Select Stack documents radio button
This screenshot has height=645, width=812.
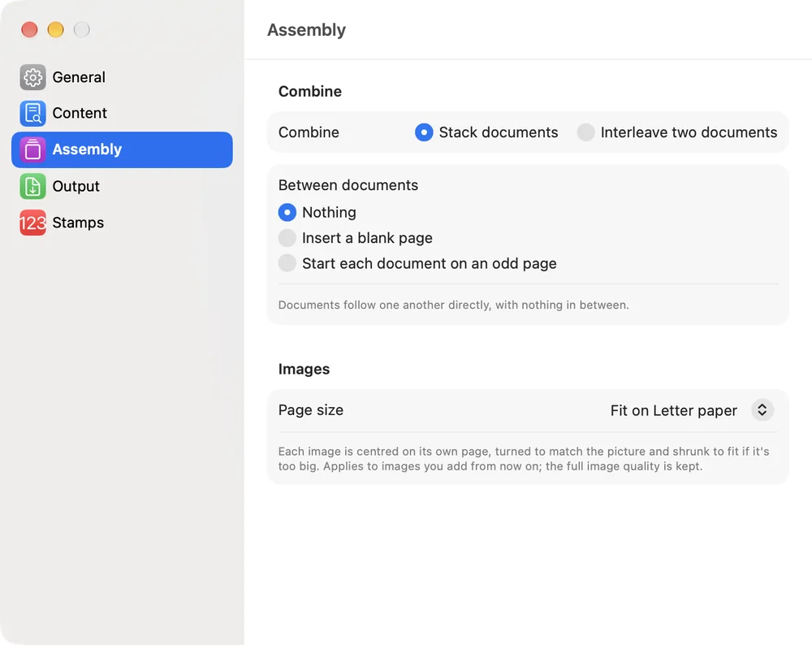(424, 132)
